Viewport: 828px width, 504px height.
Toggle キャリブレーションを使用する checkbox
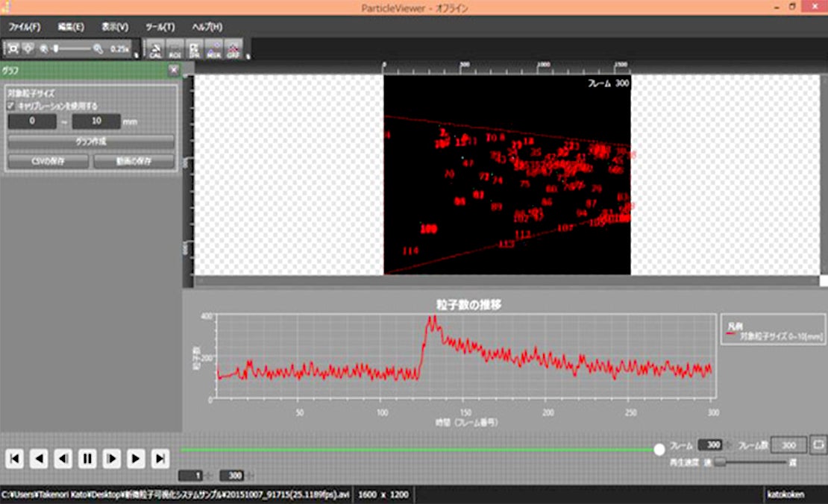tap(12, 106)
